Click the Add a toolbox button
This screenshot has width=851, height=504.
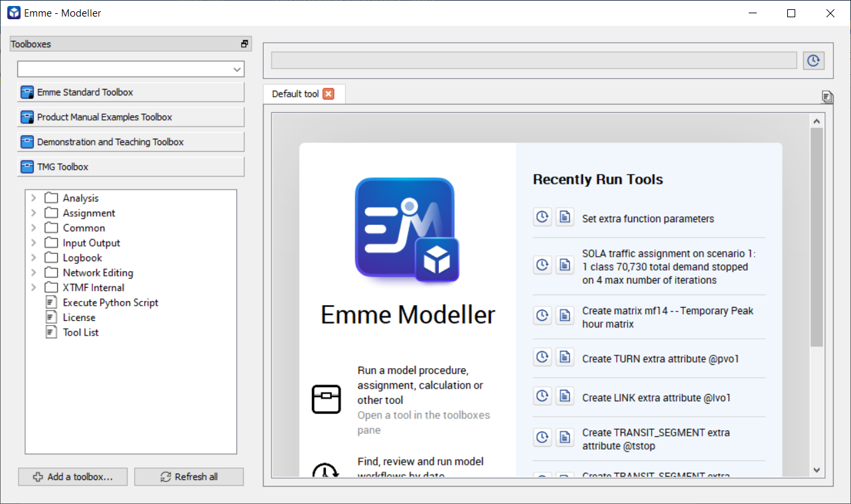(x=73, y=477)
